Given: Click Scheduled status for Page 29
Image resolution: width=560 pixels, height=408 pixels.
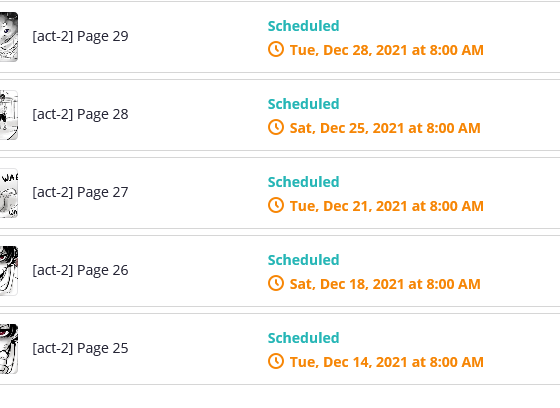Looking at the screenshot, I should coord(304,26).
